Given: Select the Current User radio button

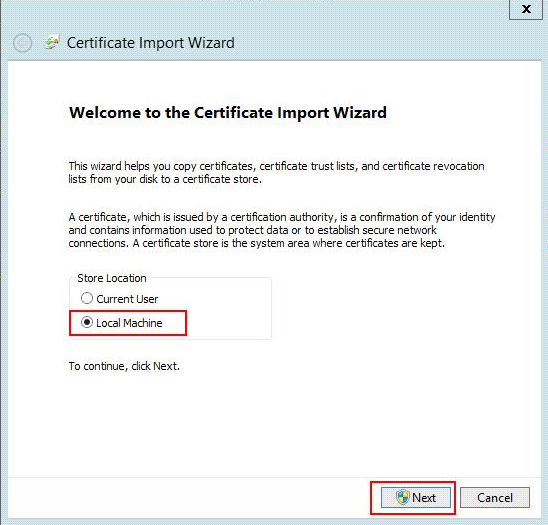Looking at the screenshot, I should (x=87, y=299).
